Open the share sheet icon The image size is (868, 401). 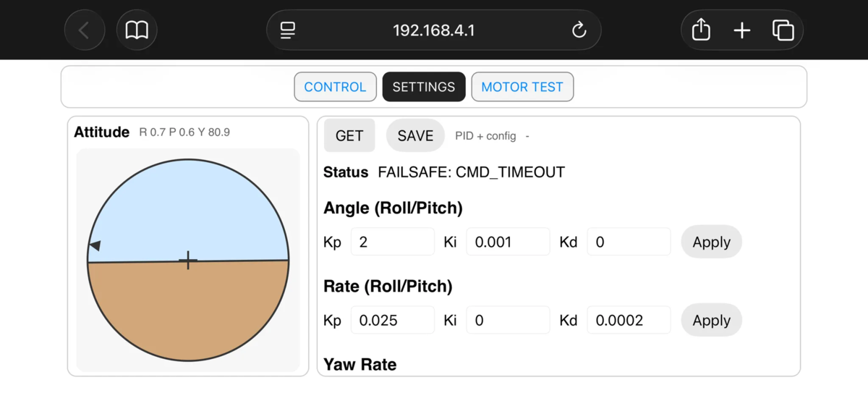click(701, 30)
